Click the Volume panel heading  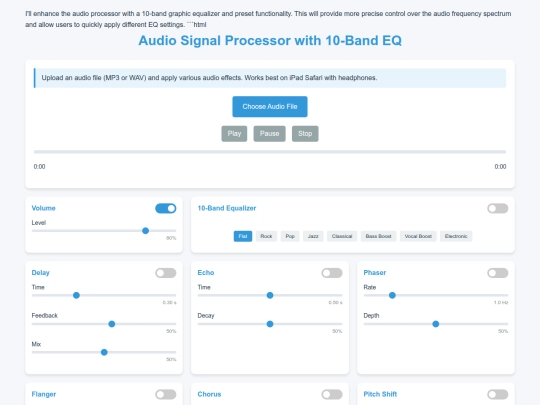[x=43, y=208]
